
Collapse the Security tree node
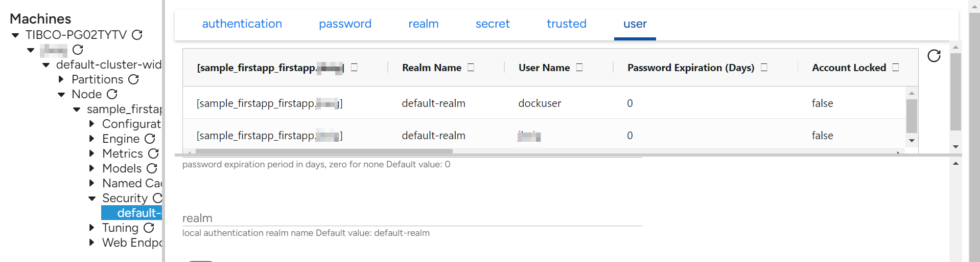coord(92,199)
